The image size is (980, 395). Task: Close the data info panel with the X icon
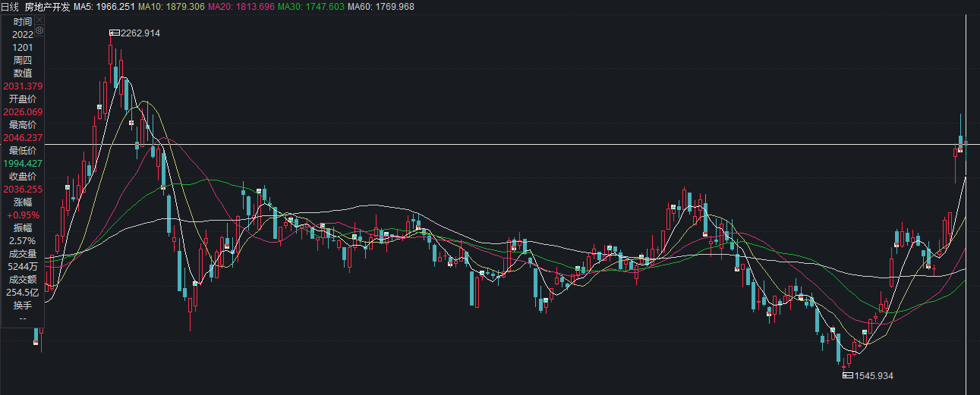pyautogui.click(x=39, y=19)
